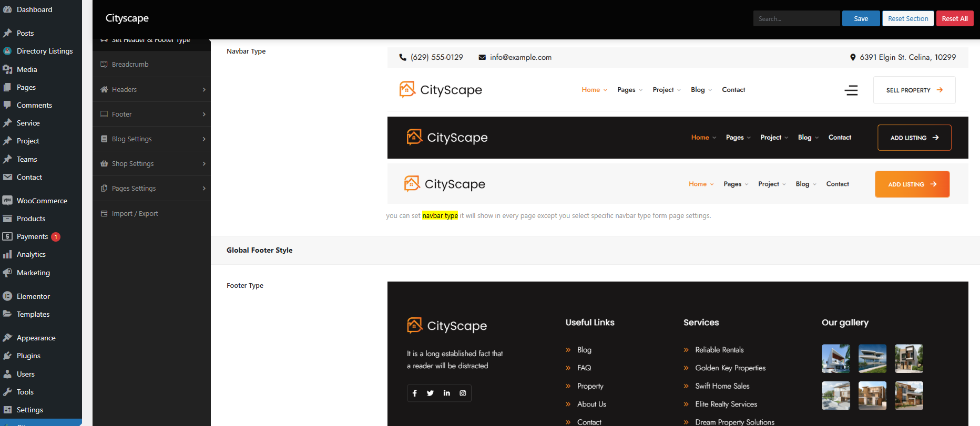Screen dimensions: 980x426
Task: Click the Appearance brush icon
Action: pyautogui.click(x=7, y=338)
